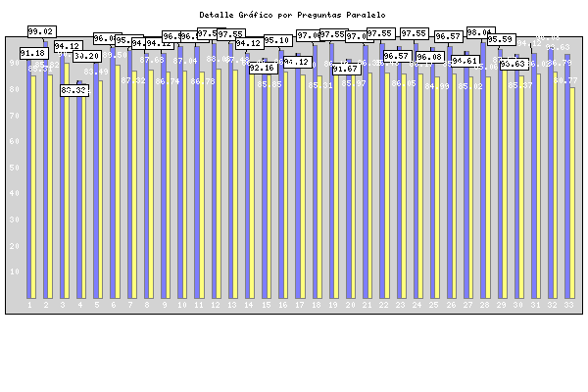
Task: Select the white value label 83.49
Action: pos(96,72)
